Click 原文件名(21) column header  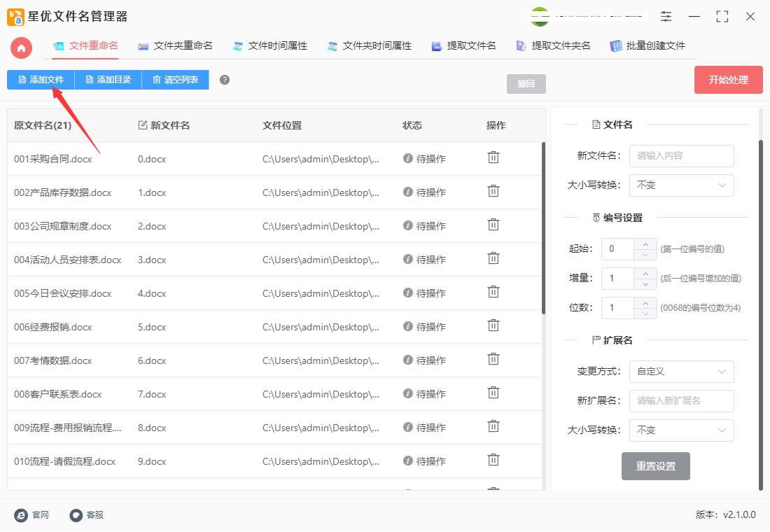43,125
